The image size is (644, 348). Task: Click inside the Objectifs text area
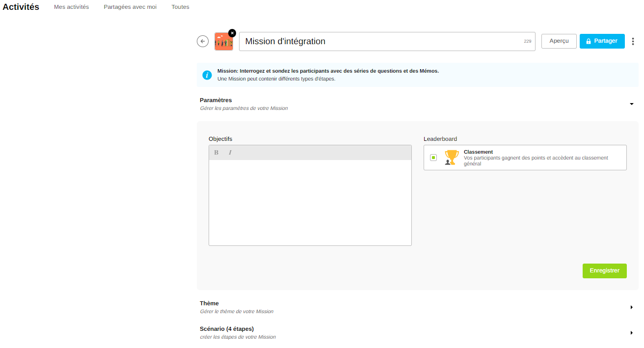point(310,202)
